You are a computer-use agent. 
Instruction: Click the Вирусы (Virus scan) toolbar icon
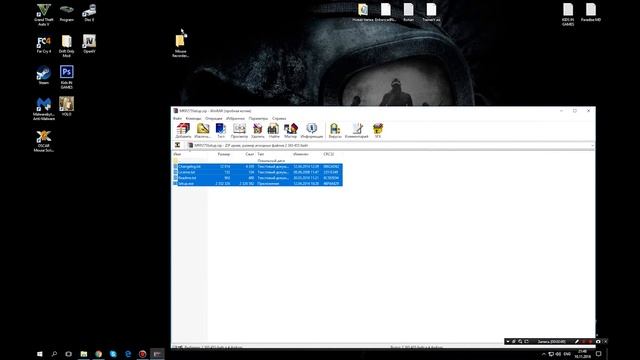335,131
